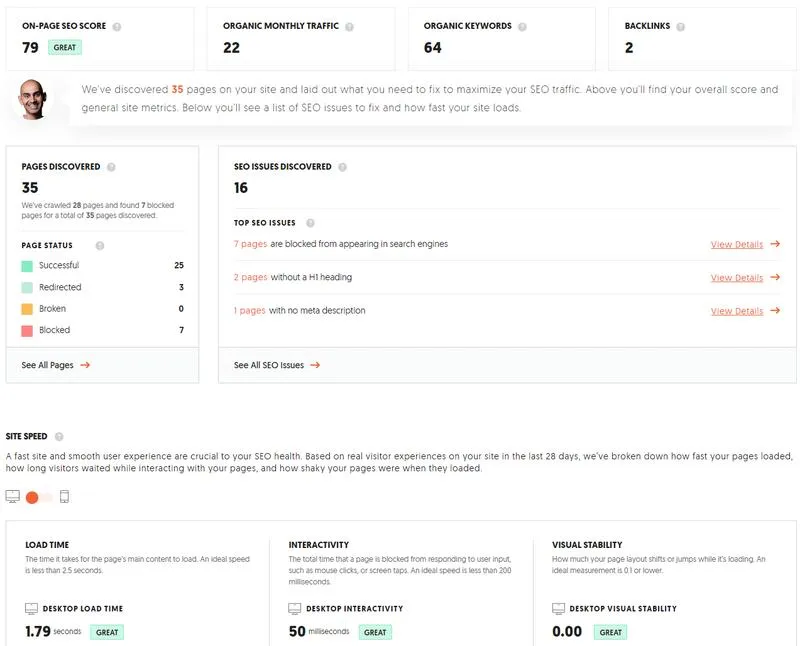Click the monitor icon beside Desktop Interactivity
800x646 pixels.
point(294,607)
